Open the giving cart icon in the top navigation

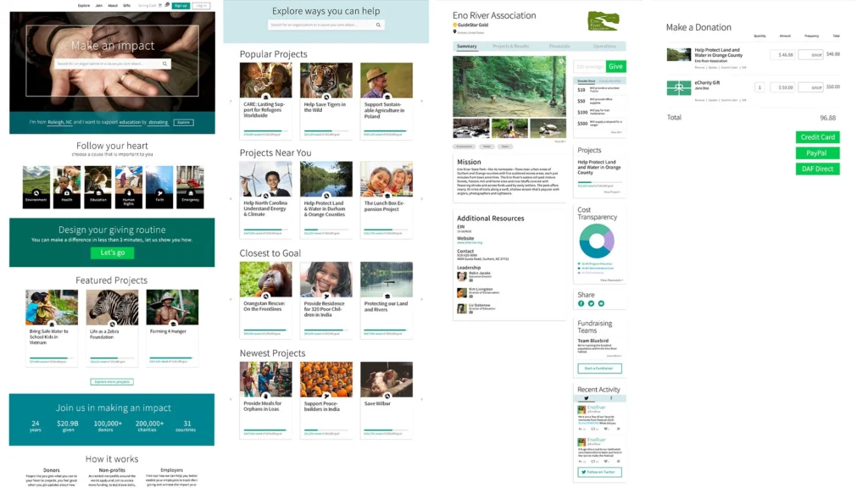click(x=160, y=6)
